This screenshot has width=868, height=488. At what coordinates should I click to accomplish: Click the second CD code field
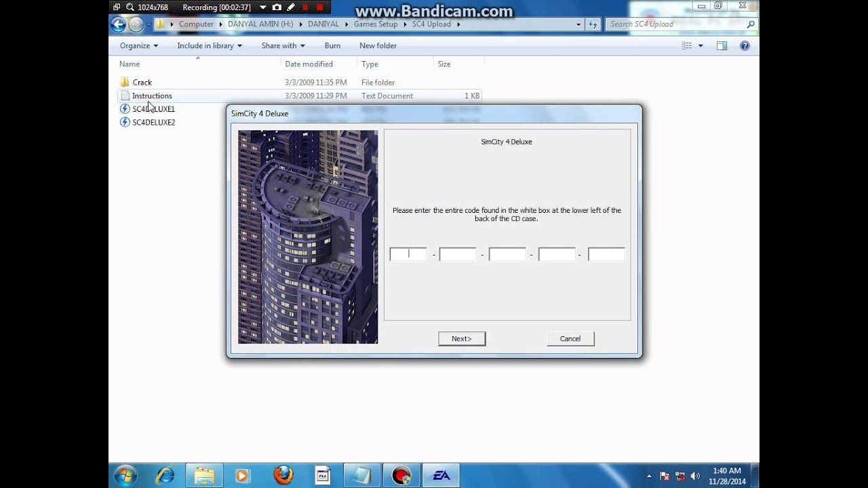(458, 254)
